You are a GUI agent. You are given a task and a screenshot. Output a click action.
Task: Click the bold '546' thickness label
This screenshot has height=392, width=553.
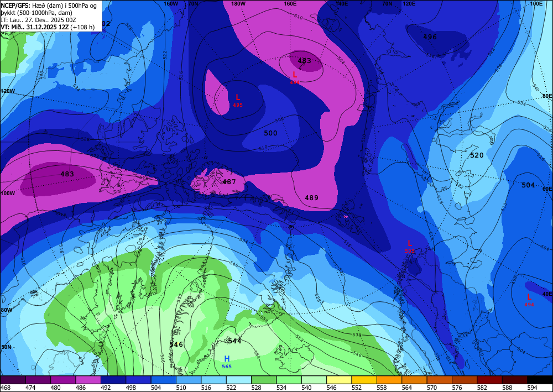click(x=176, y=344)
